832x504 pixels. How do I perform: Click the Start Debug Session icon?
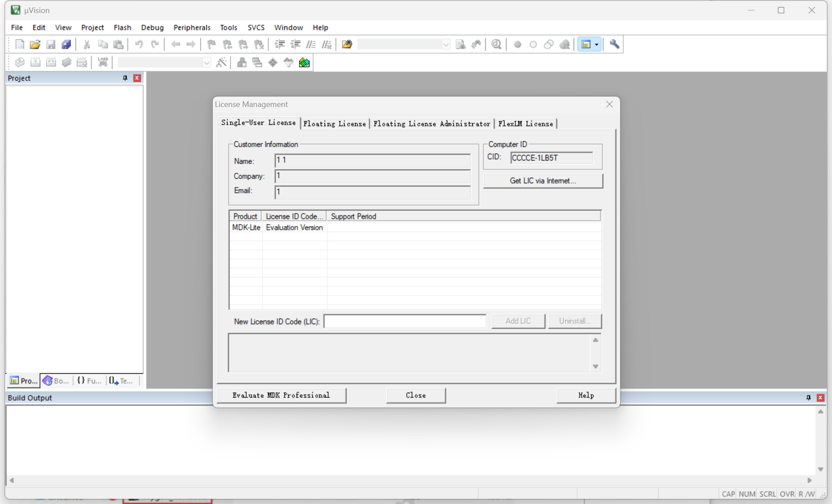[496, 44]
